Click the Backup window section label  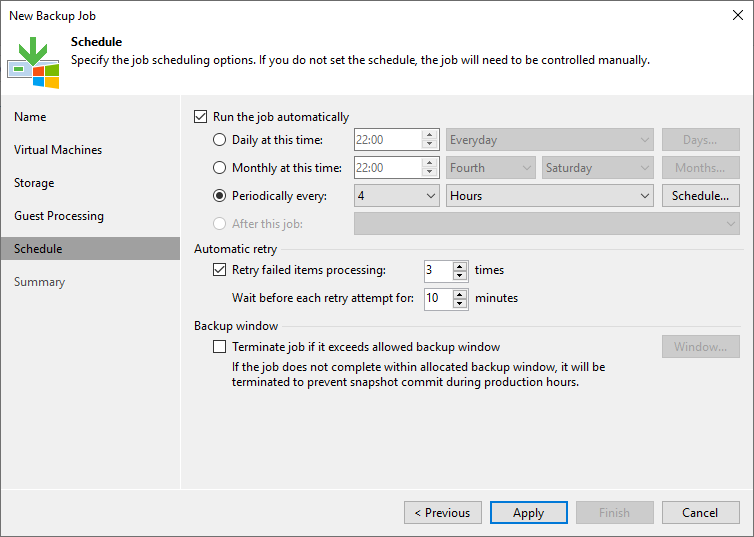236,326
